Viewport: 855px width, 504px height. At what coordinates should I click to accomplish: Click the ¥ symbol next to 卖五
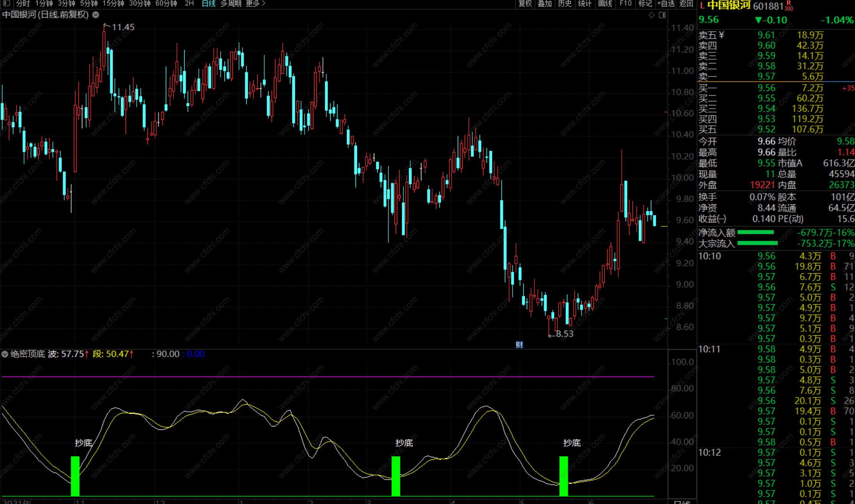click(722, 35)
